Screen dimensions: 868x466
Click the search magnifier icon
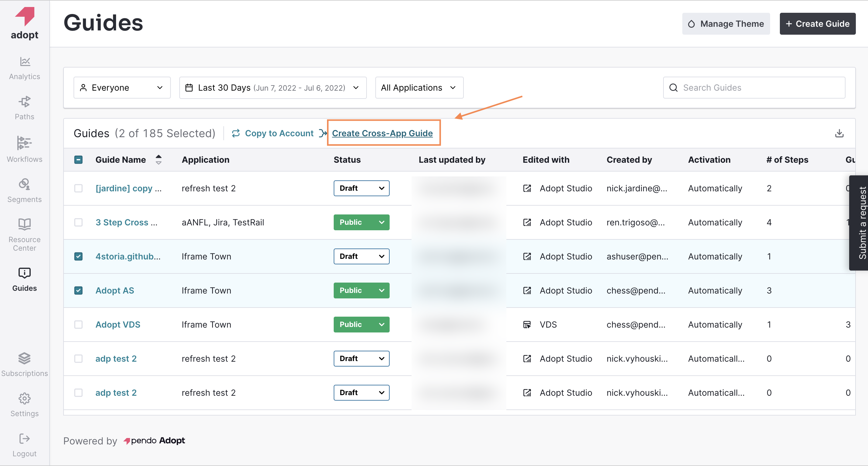(x=673, y=88)
